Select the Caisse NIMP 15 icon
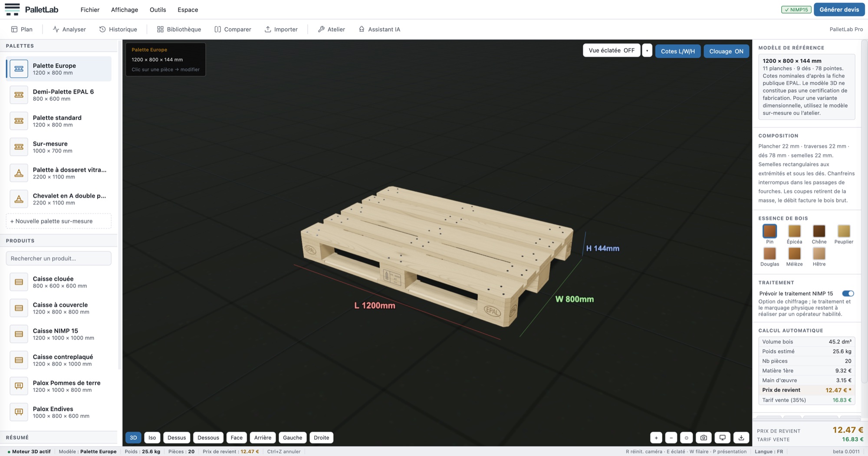The height and width of the screenshot is (456, 868). point(19,334)
